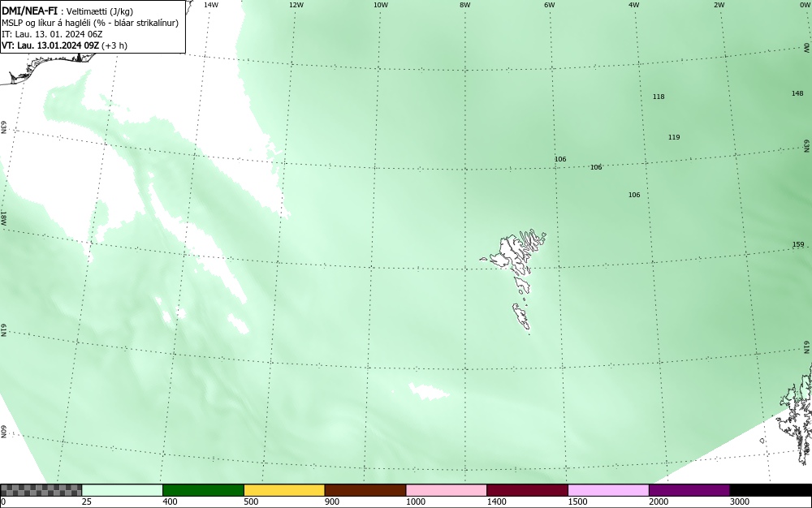This screenshot has width=812, height=508.
Task: Click the map value 159
Action: (x=798, y=245)
